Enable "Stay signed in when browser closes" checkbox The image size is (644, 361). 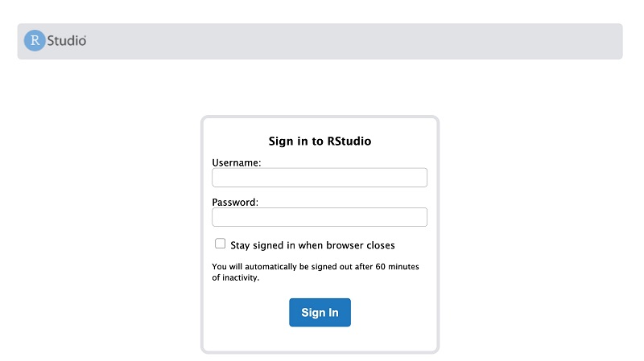coord(220,244)
